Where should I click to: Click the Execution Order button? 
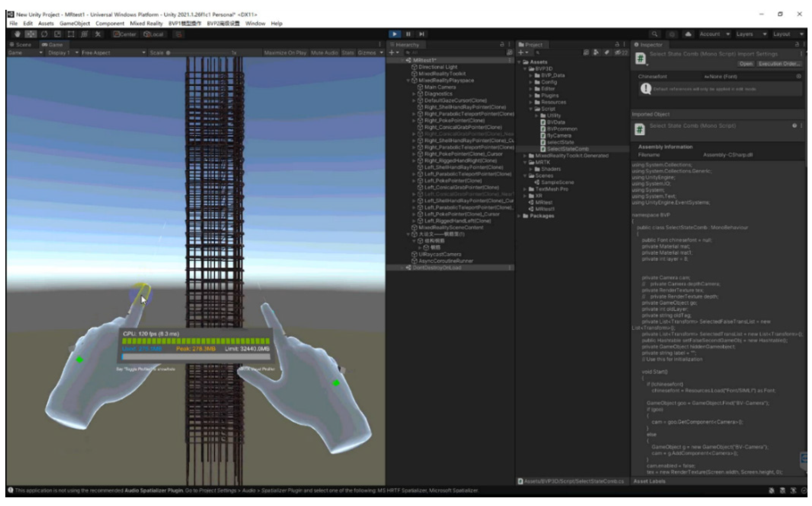click(779, 64)
